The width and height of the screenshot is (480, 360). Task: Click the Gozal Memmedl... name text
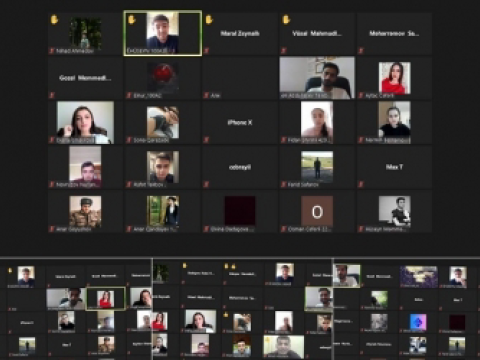85,78
